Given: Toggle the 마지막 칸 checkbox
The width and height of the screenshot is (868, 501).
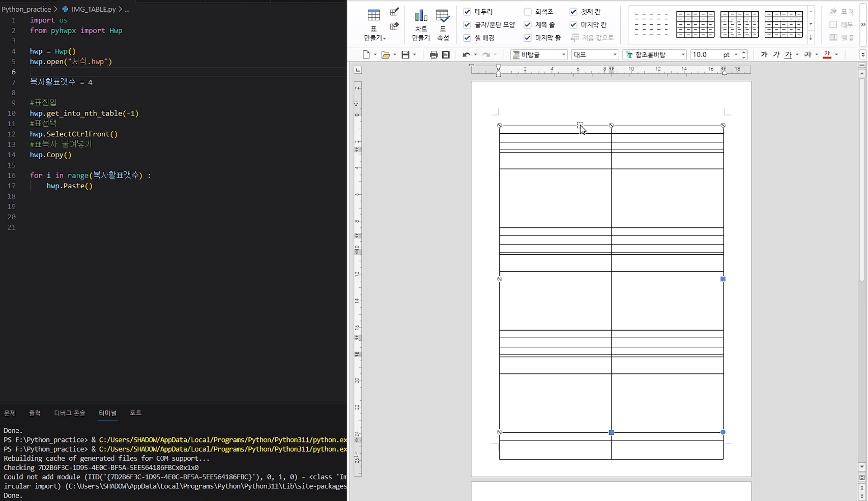Looking at the screenshot, I should tap(573, 25).
